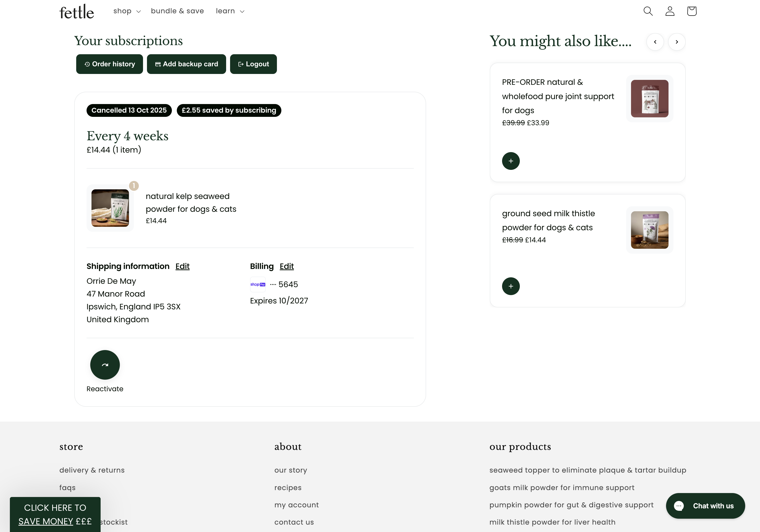760x532 pixels.
Task: Edit the shipping information
Action: (182, 266)
